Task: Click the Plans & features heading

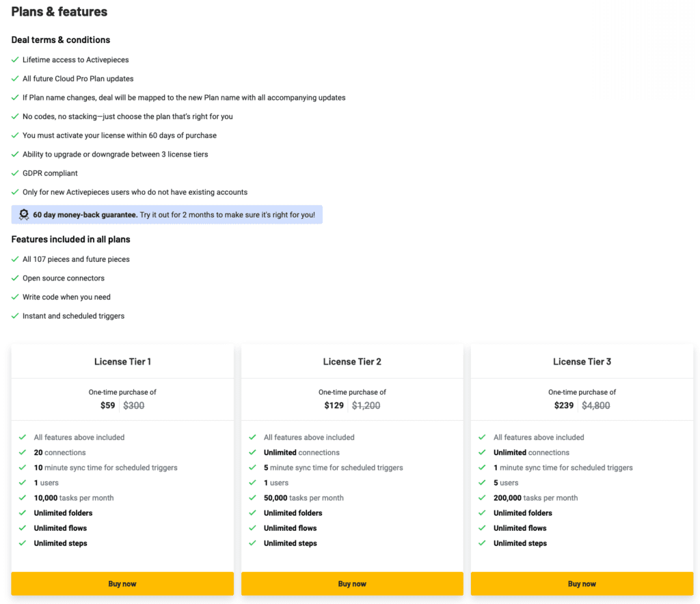Action: click(59, 12)
